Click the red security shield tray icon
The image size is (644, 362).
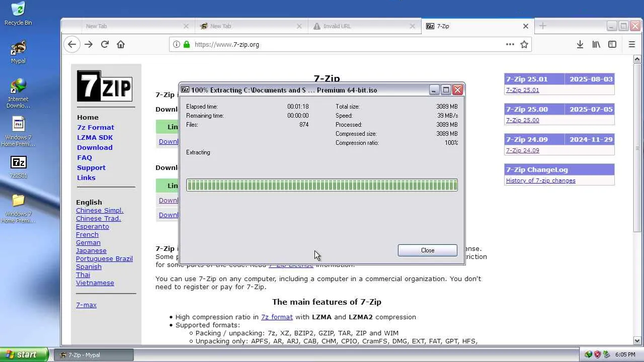597,354
